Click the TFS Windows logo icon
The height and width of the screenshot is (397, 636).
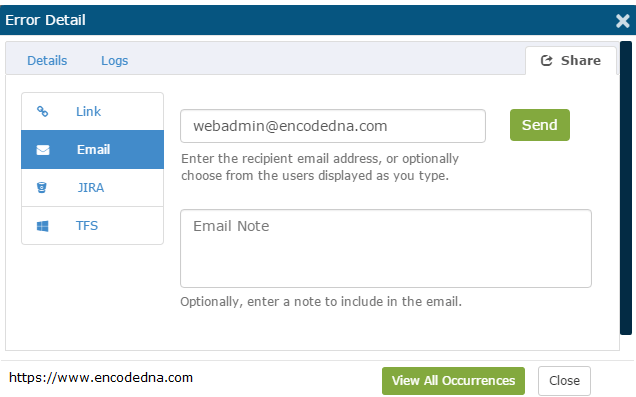click(x=43, y=226)
